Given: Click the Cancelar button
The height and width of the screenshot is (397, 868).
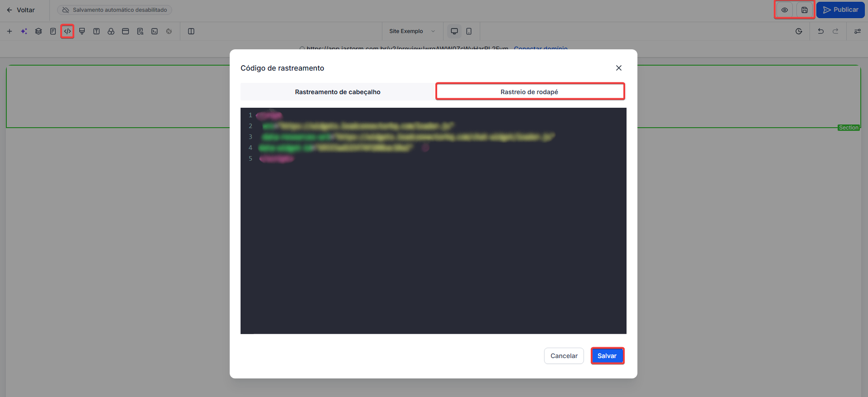Looking at the screenshot, I should [564, 356].
